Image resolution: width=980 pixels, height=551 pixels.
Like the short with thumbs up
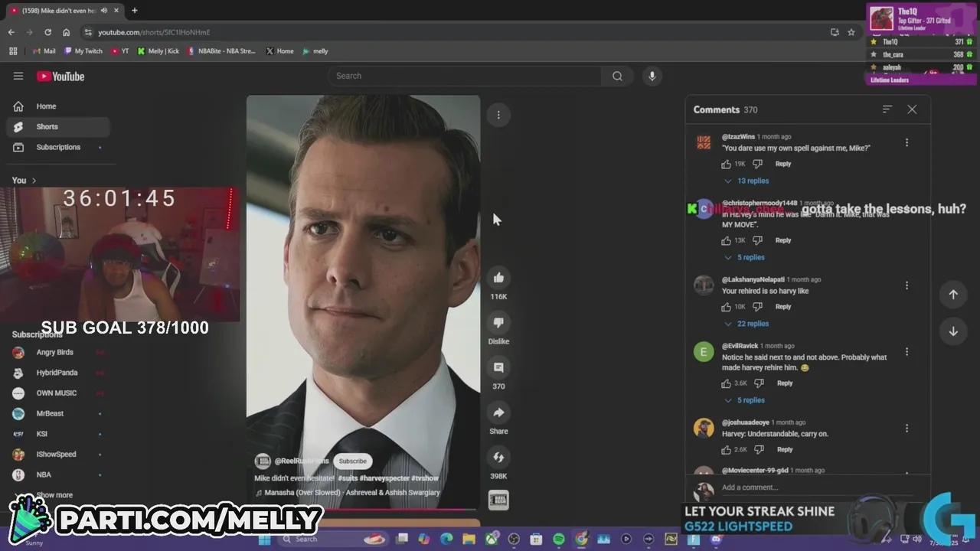tap(498, 278)
